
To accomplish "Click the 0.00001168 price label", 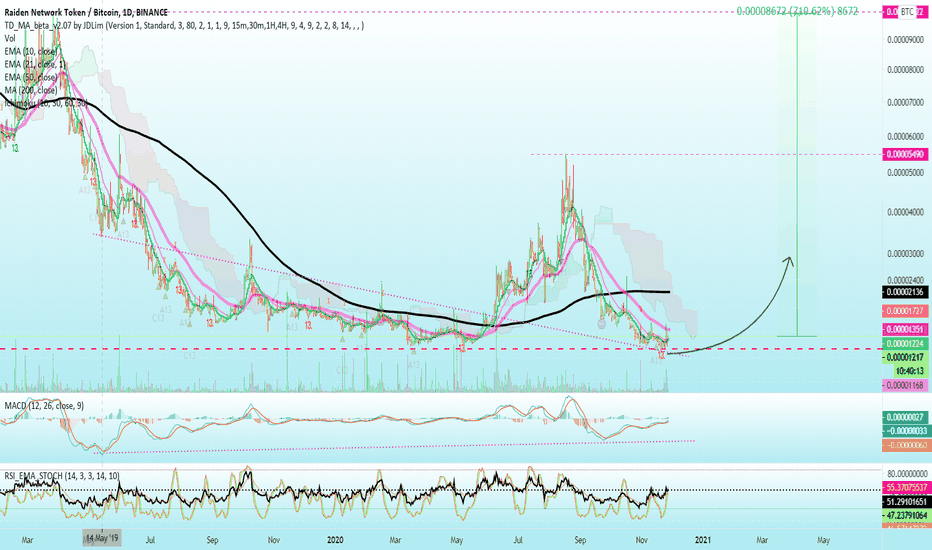I will 906,385.
